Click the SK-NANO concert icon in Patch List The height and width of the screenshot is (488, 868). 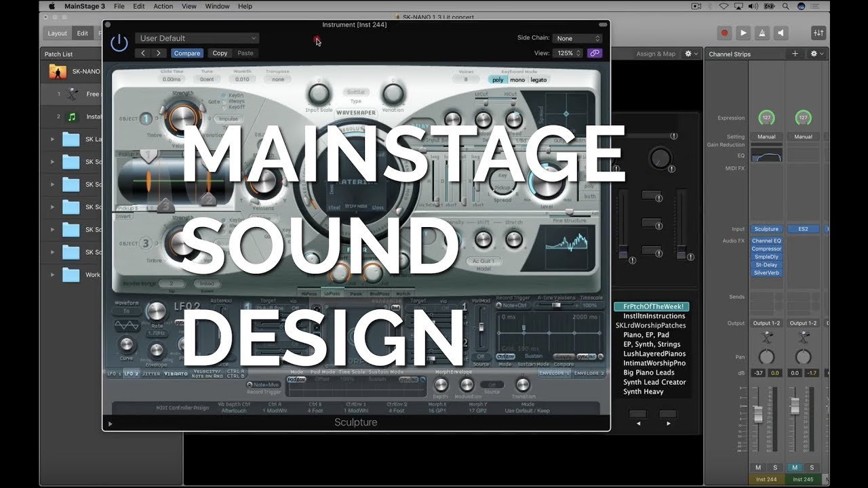57,71
